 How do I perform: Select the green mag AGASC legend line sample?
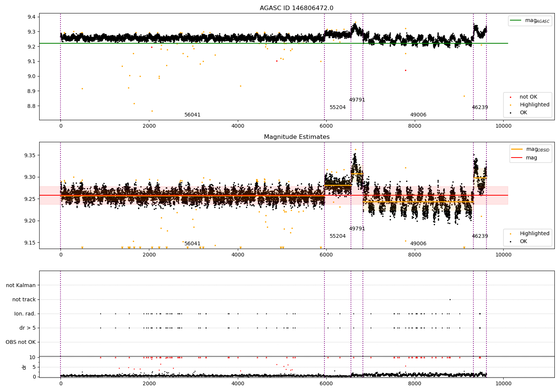pos(516,21)
